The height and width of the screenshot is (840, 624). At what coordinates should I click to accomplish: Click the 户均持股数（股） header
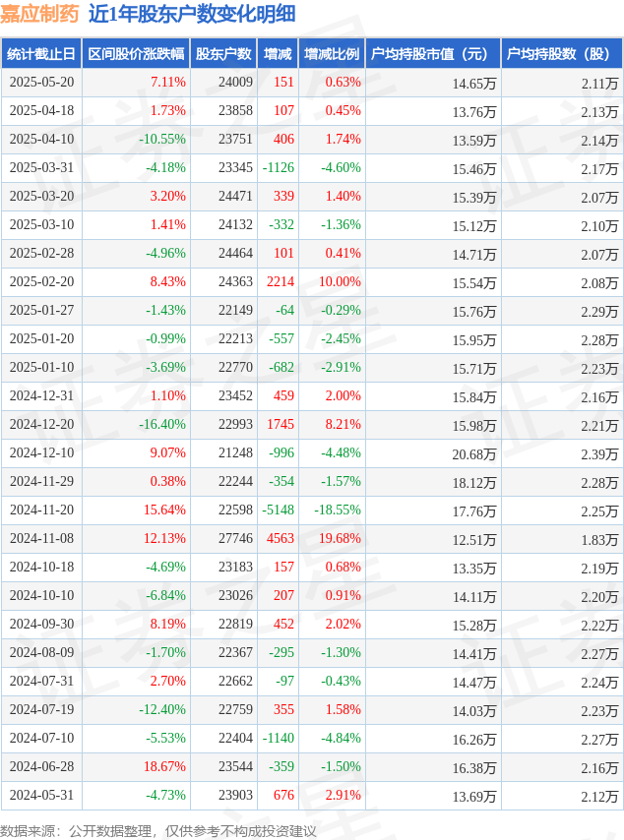tap(562, 53)
